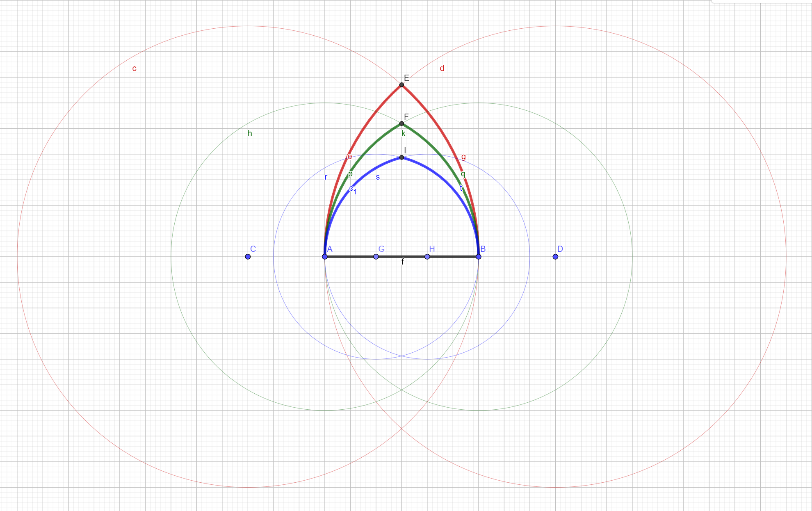Click the red circle label c

click(134, 68)
